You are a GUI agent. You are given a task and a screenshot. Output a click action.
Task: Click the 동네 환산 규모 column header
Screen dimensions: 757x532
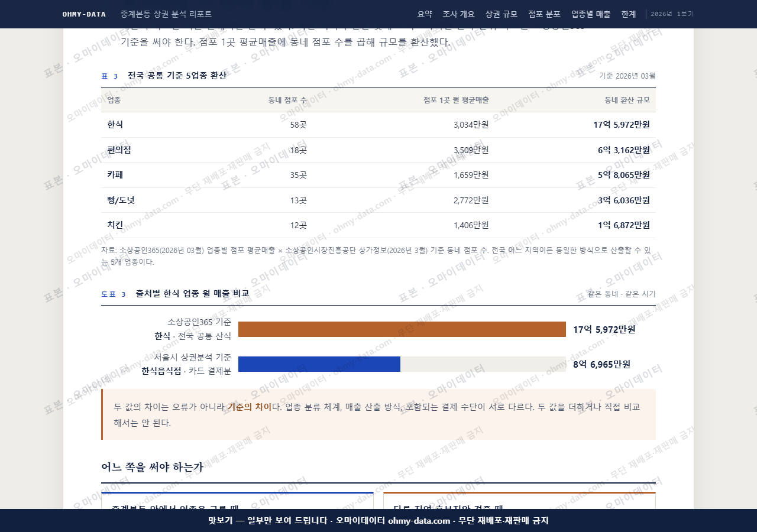(x=627, y=100)
